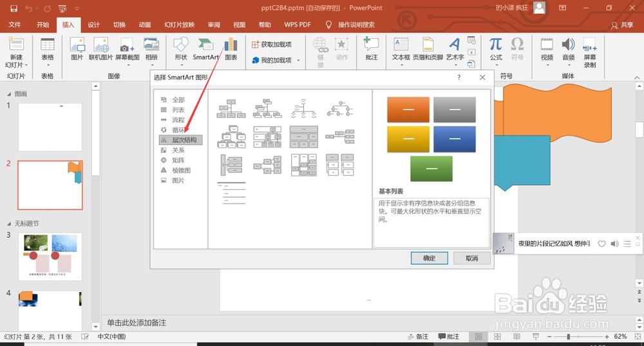This screenshot has width=644, height=346.
Task: Click Get Add-ins (获取加载项)
Action: tap(272, 44)
